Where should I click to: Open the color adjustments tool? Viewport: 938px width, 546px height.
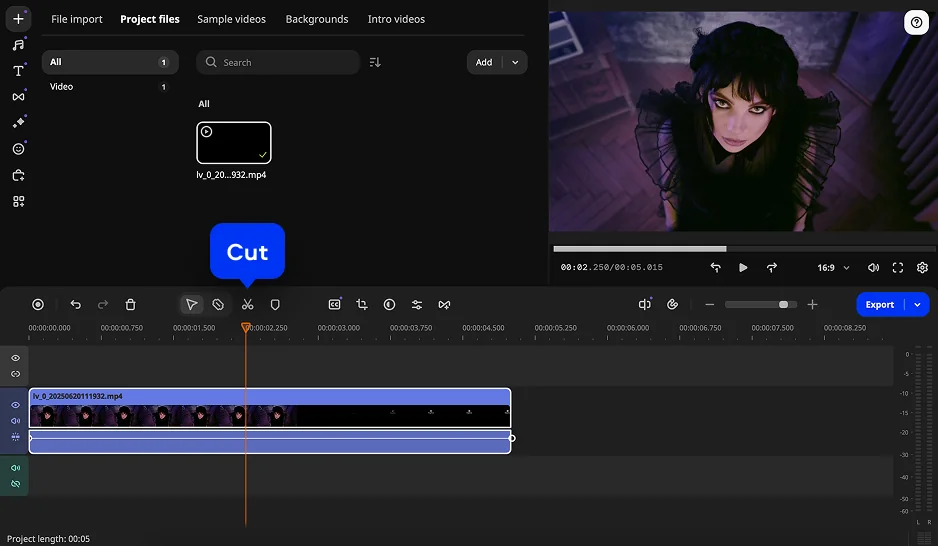(389, 304)
